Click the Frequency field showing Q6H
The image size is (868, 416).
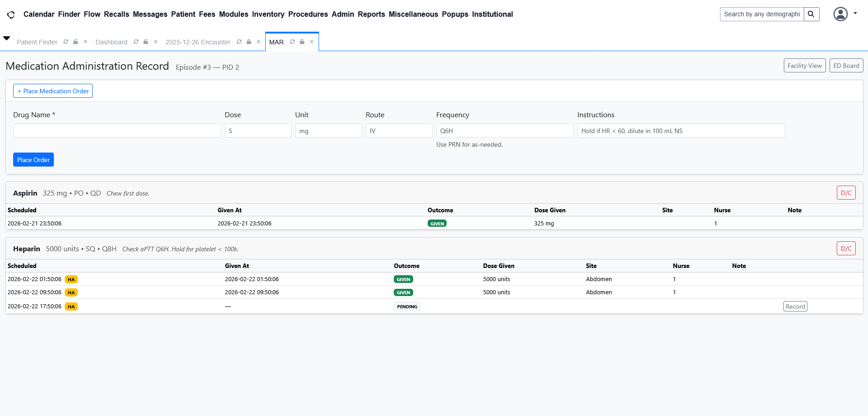click(x=504, y=131)
